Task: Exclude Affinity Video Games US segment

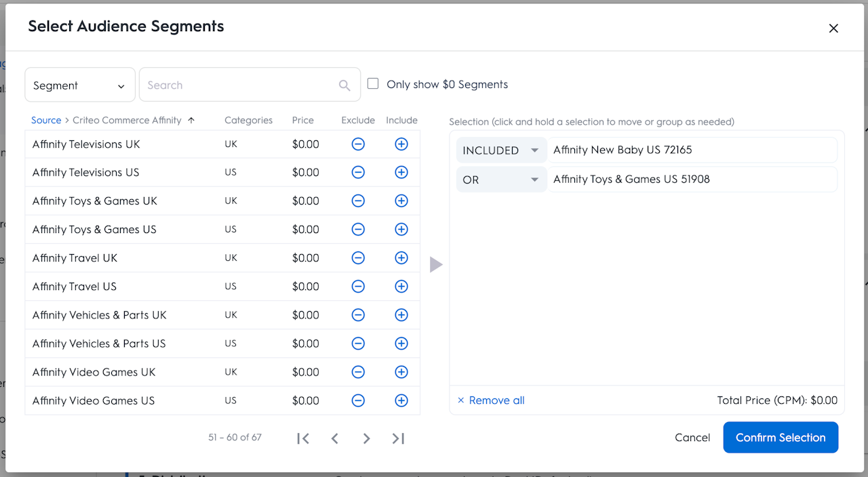Action: pos(358,400)
